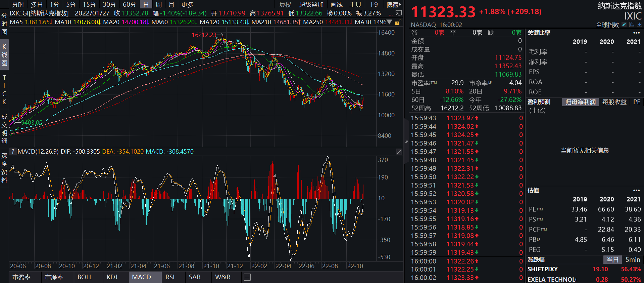Select the 周 weekly chart period
The height and width of the screenshot is (283, 644).
tap(159, 5)
